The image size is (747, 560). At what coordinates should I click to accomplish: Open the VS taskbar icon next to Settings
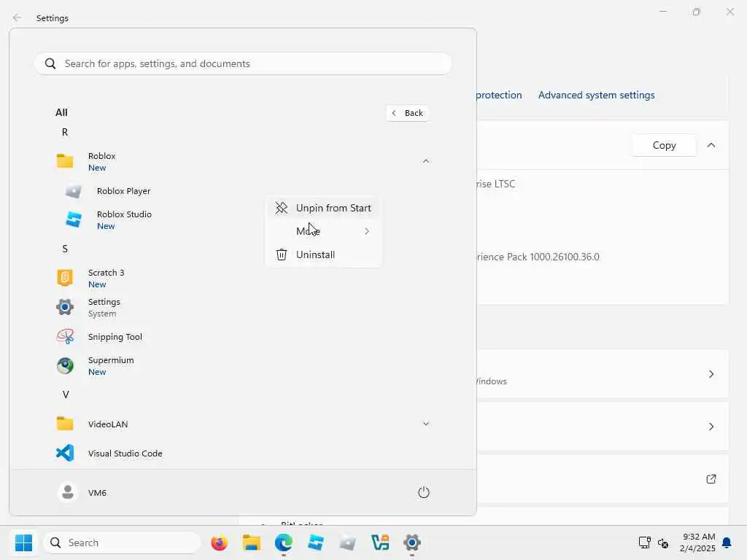380,542
